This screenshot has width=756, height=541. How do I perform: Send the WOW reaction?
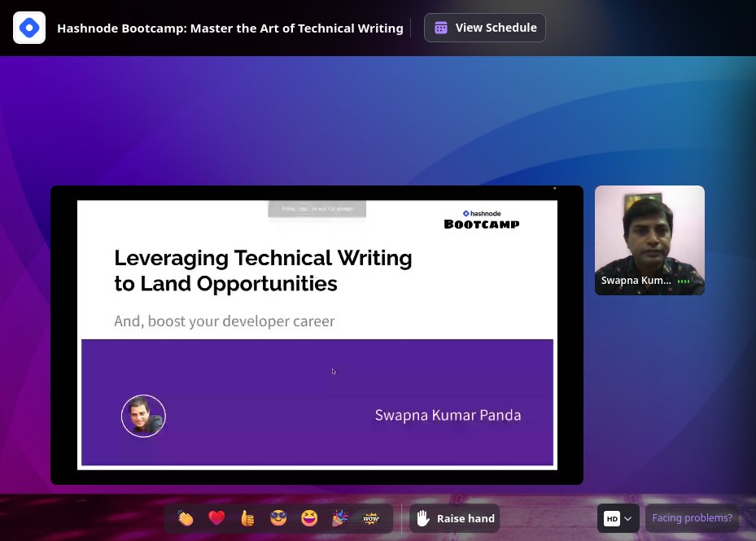pyautogui.click(x=371, y=518)
